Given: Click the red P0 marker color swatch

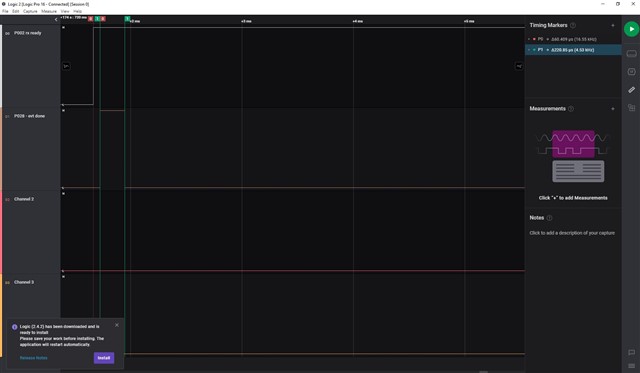Looking at the screenshot, I should click(534, 39).
